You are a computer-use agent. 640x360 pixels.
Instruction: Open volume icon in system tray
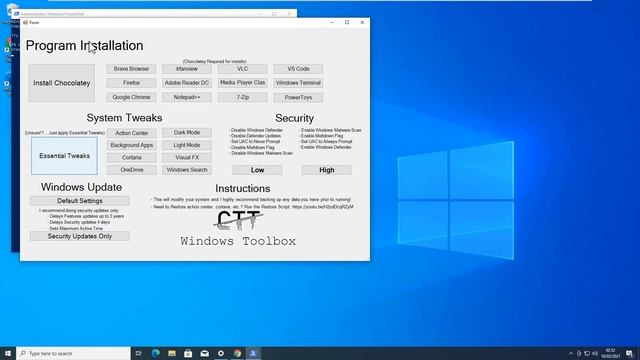[x=595, y=353]
